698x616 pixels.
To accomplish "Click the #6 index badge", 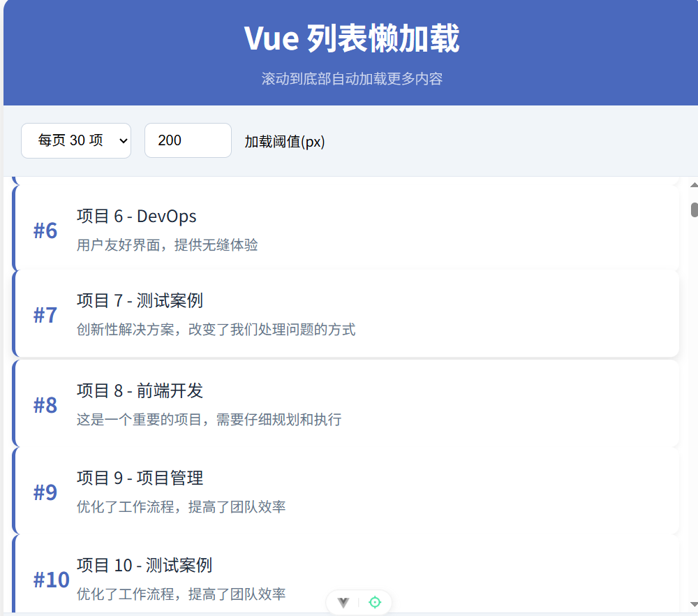I will tap(45, 230).
